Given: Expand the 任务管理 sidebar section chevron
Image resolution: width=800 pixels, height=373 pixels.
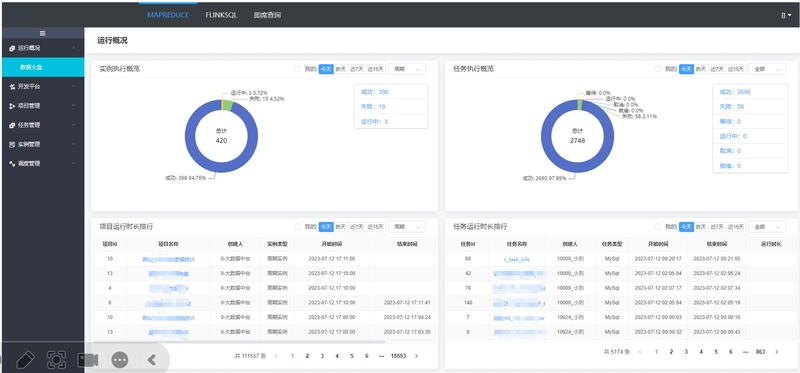Looking at the screenshot, I should (73, 125).
